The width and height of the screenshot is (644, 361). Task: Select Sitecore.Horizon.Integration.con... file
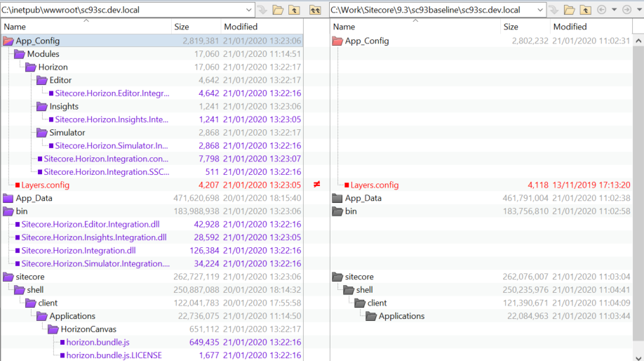click(106, 159)
